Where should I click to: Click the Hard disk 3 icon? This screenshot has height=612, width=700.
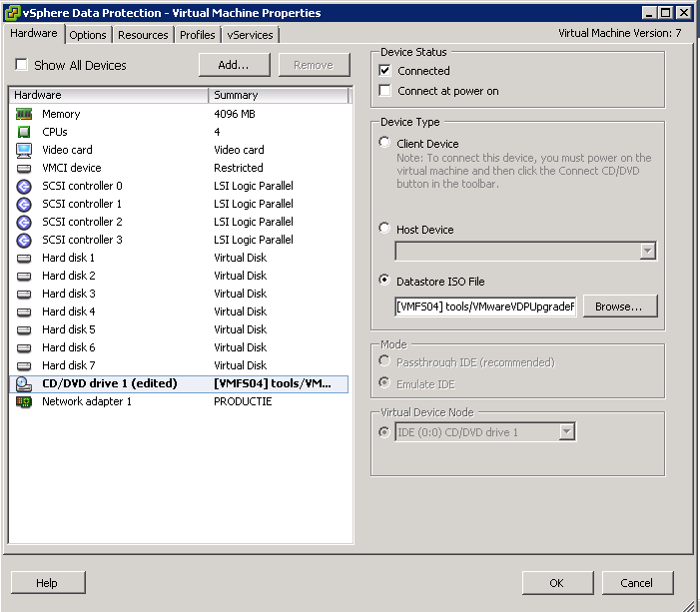pos(24,294)
